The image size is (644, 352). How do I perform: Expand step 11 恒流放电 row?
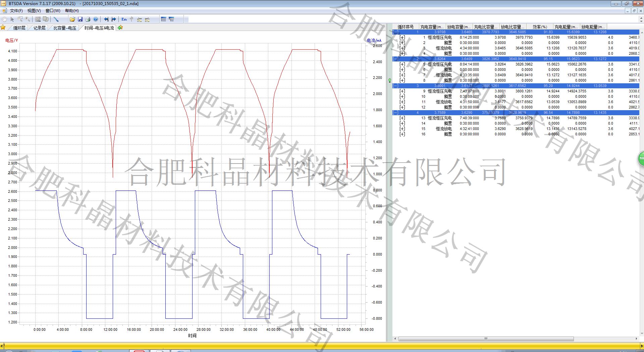point(402,102)
